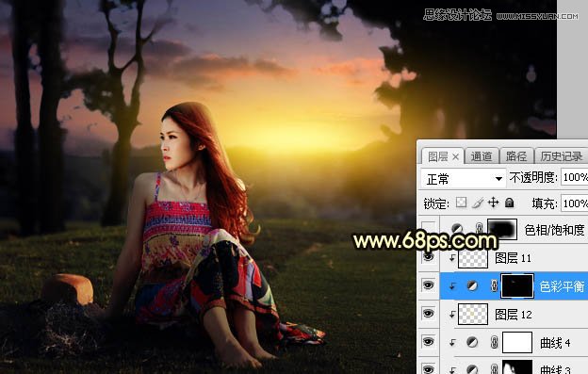The image size is (588, 374).
Task: Select the 曲线 3 mask thumbnail
Action: pyautogui.click(x=517, y=366)
